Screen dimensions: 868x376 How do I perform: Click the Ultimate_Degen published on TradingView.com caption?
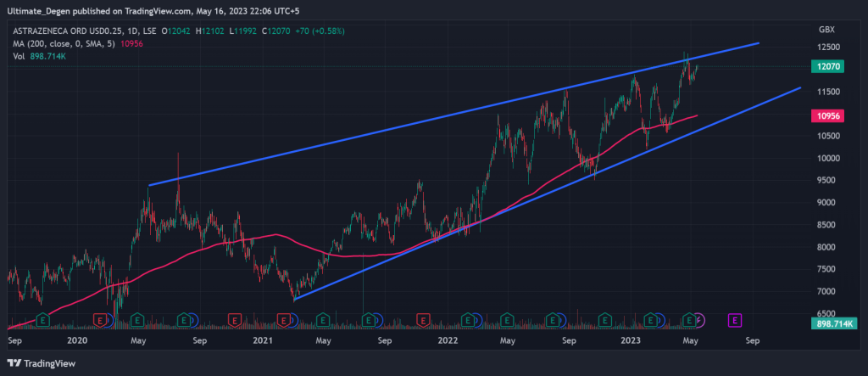[155, 10]
